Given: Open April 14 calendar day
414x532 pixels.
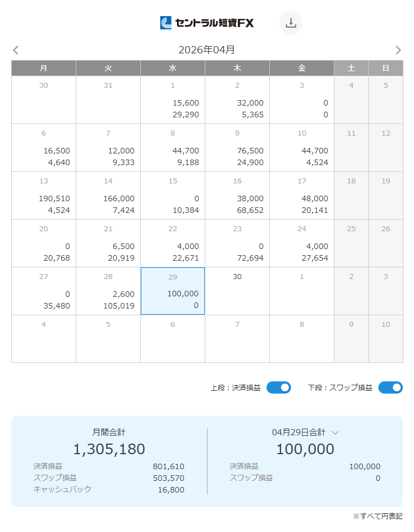Looking at the screenshot, I should pos(108,196).
